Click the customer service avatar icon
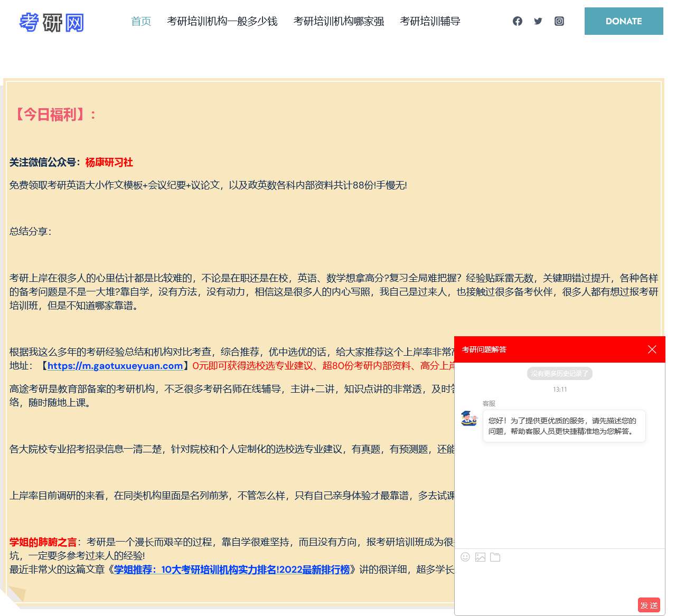This screenshot has height=616, width=676. 468,419
